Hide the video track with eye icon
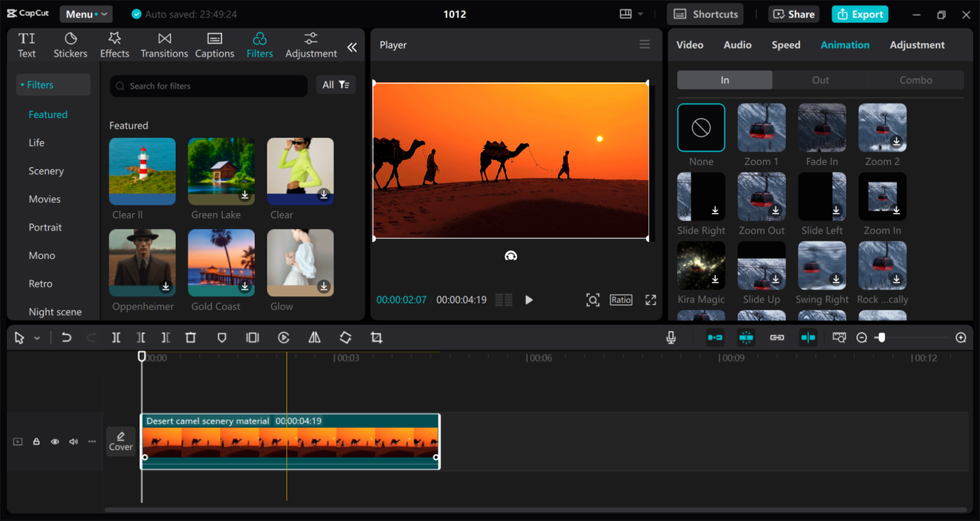Screen dimensions: 980x521 tap(55, 441)
